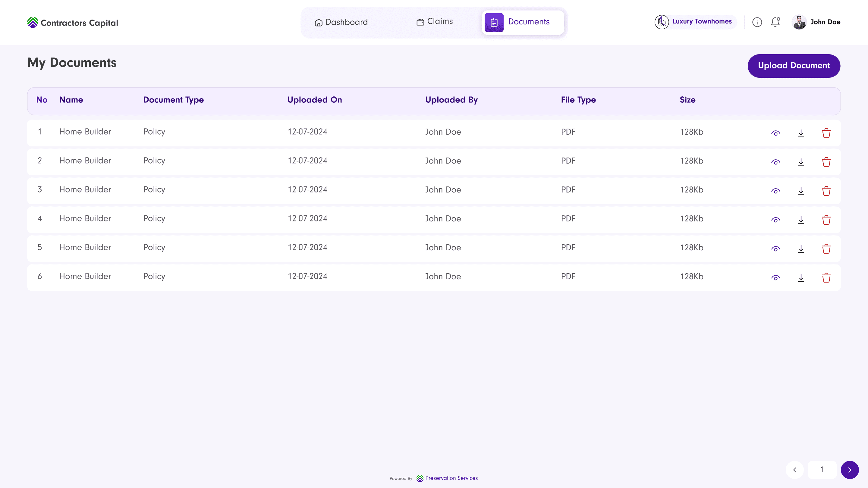Click 128Kb size in row 6
868x488 pixels.
691,277
